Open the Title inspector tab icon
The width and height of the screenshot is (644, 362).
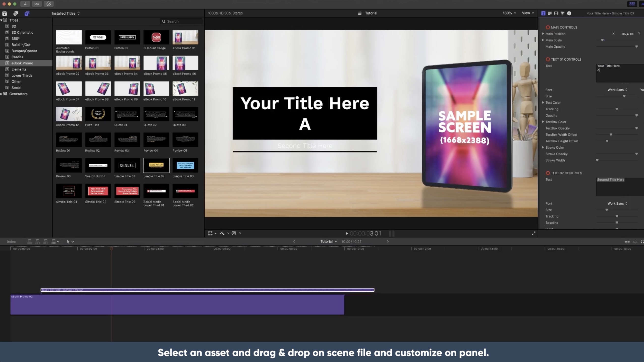pyautogui.click(x=543, y=13)
